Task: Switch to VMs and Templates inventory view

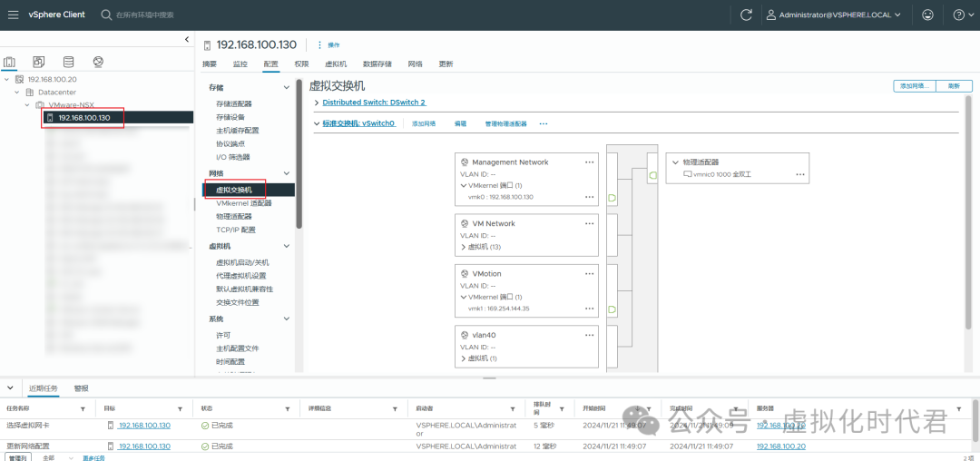Action: click(39, 62)
